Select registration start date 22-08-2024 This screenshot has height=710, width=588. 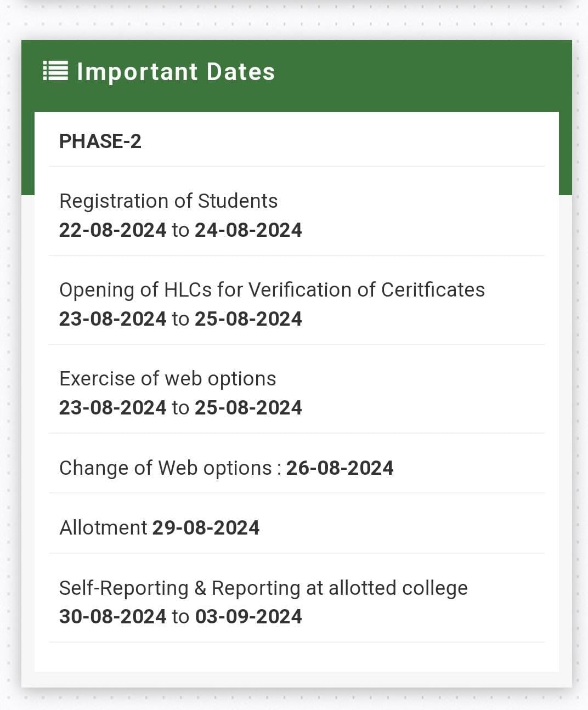click(x=112, y=230)
